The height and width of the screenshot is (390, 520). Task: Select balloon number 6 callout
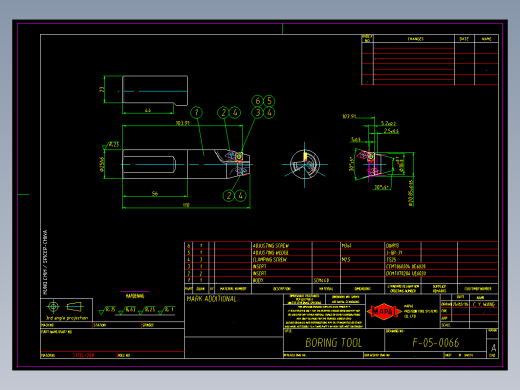tap(257, 101)
